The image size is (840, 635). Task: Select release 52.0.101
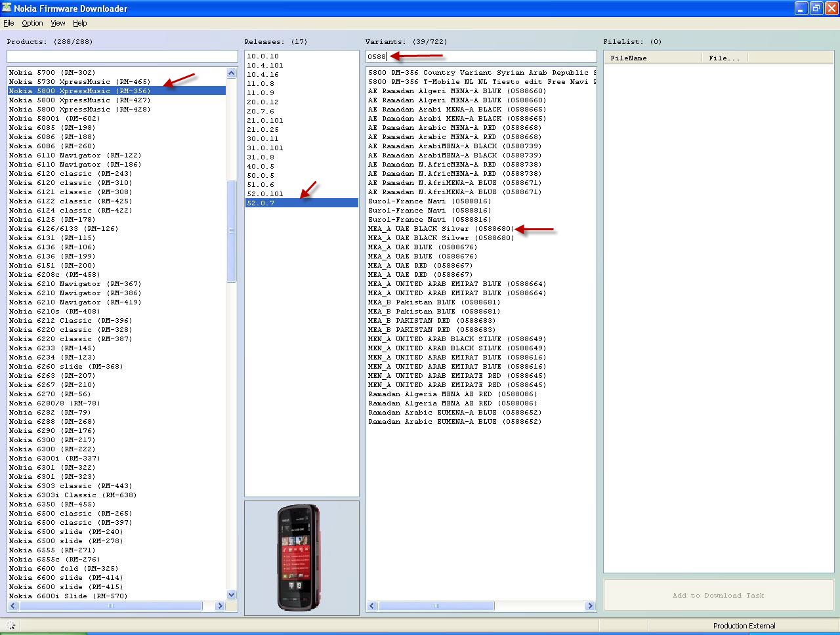302,194
